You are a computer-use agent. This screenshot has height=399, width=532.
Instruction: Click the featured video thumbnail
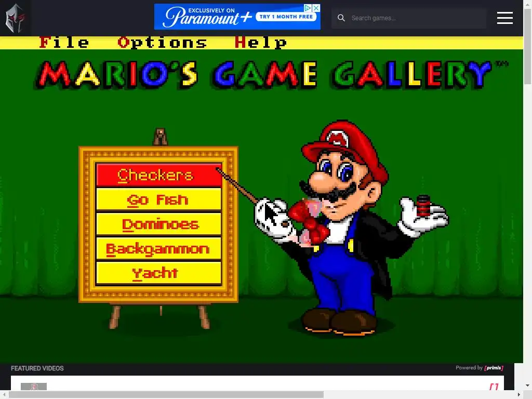pos(34,387)
